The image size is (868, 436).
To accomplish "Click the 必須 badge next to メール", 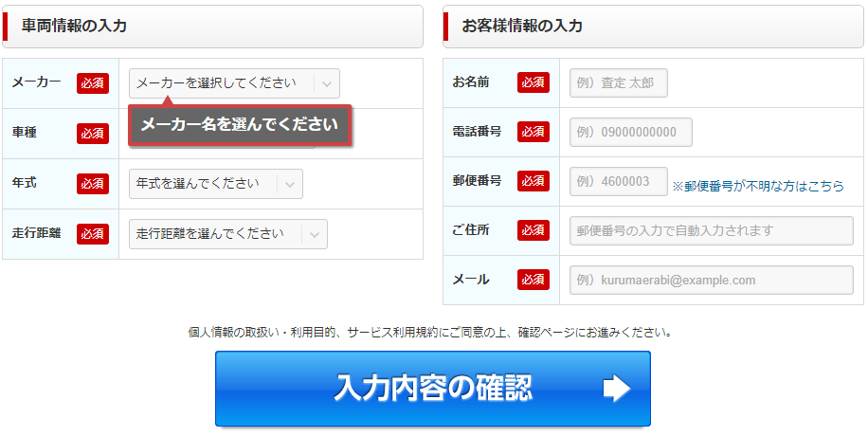I will (533, 281).
